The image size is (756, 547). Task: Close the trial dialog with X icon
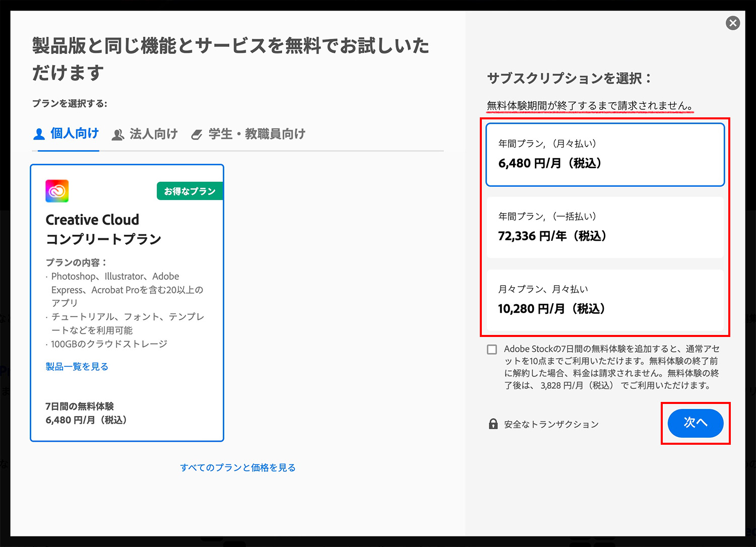pyautogui.click(x=733, y=23)
